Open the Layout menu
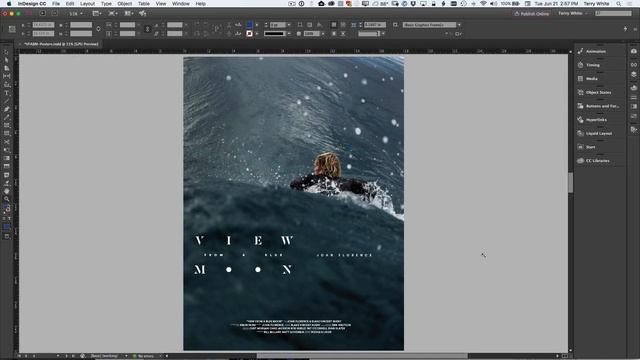 [x=87, y=4]
